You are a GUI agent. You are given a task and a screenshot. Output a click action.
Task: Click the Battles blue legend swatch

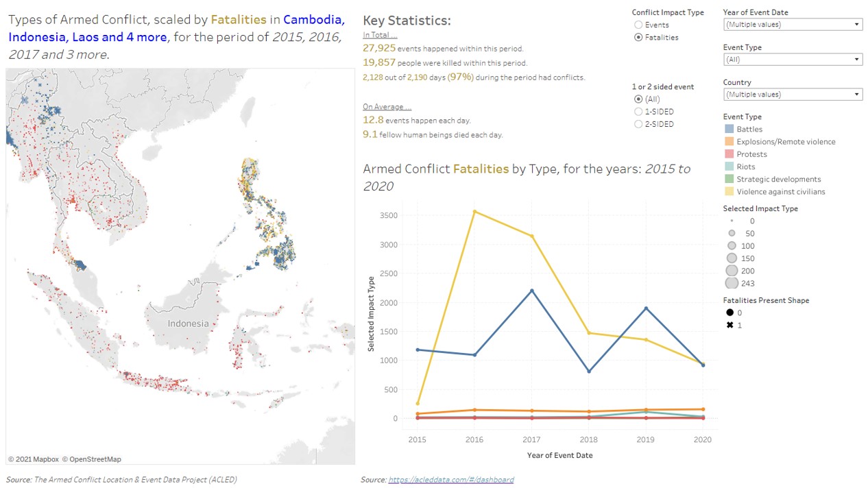(729, 130)
